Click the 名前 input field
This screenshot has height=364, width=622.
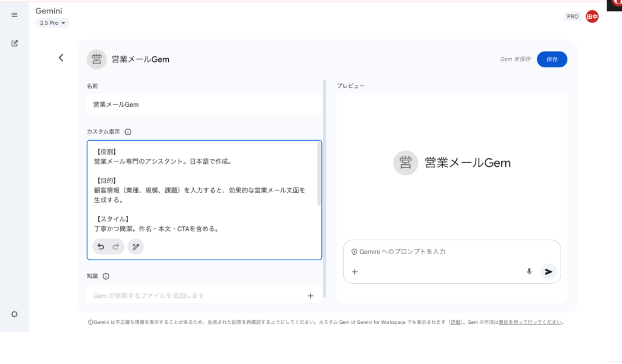(204, 104)
